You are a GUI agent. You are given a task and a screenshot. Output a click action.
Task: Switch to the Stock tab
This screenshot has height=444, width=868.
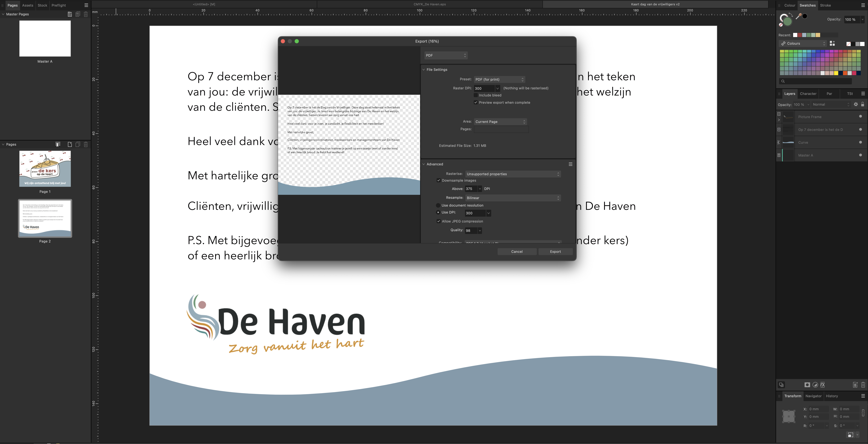[x=42, y=5]
